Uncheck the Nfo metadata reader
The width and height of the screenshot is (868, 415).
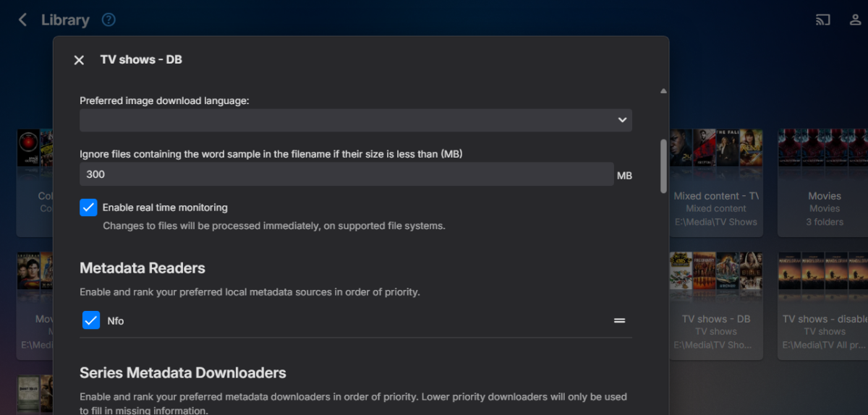click(x=91, y=320)
